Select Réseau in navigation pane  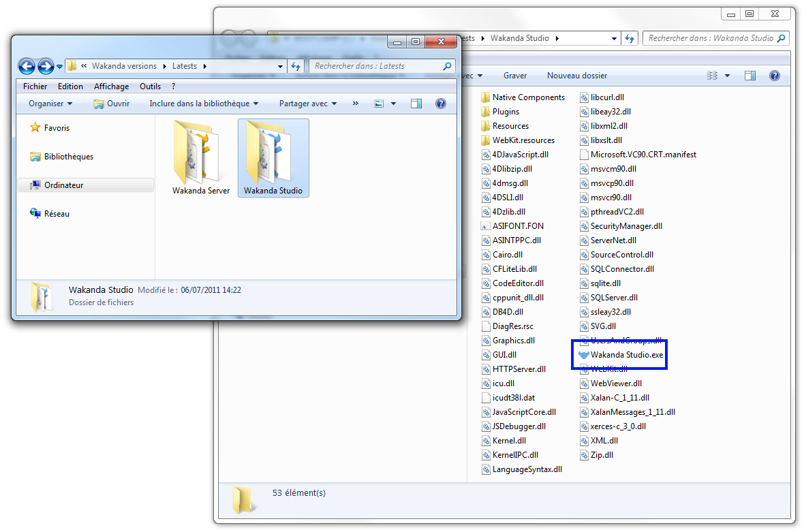[x=50, y=214]
